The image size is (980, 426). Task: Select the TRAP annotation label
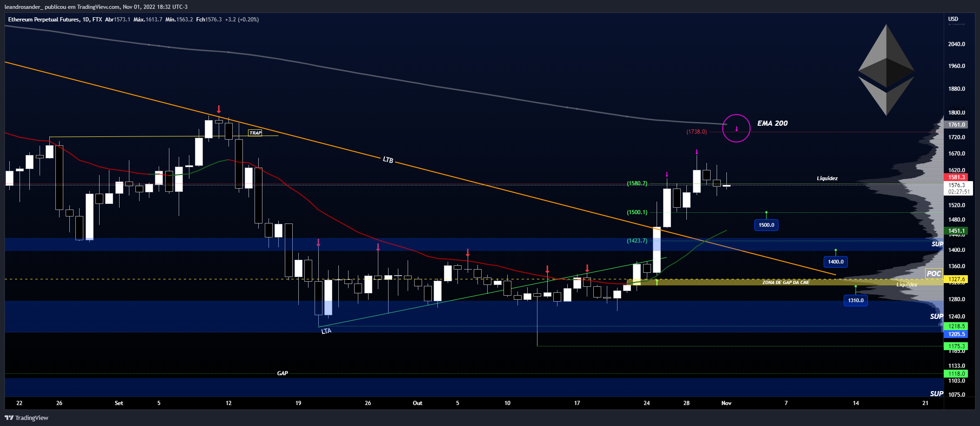pyautogui.click(x=255, y=133)
